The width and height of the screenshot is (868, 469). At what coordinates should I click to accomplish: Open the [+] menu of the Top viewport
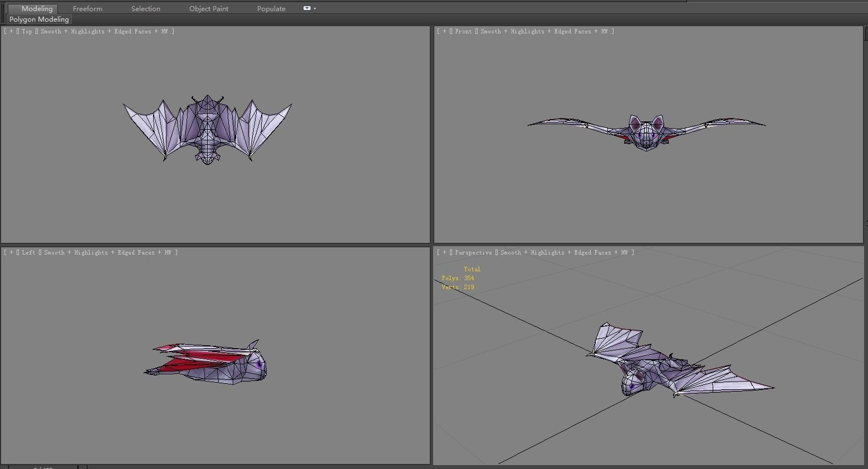coord(11,31)
